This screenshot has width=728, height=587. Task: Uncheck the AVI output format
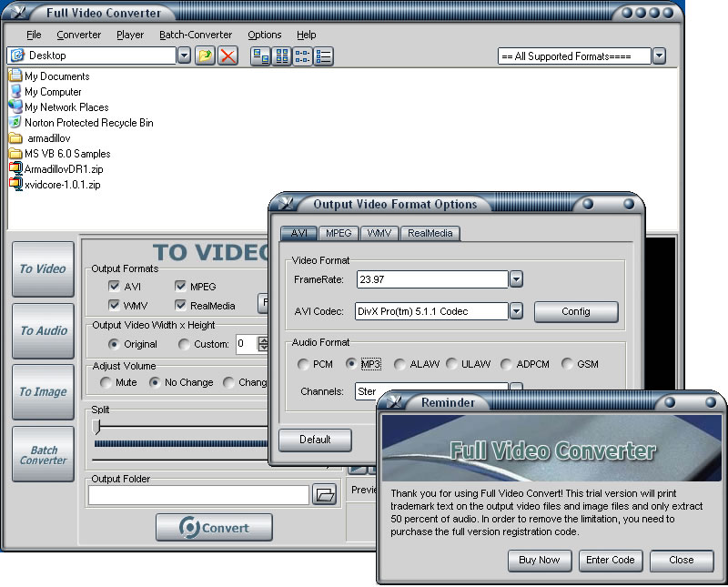click(114, 286)
